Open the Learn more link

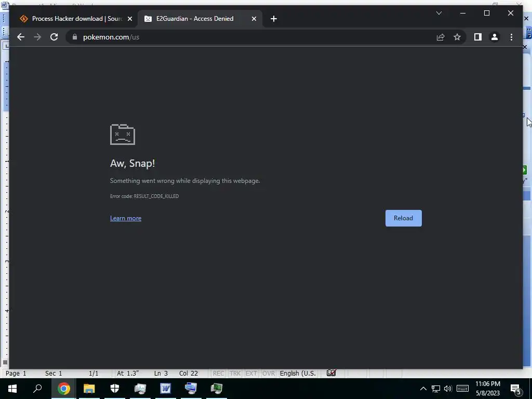coord(126,218)
